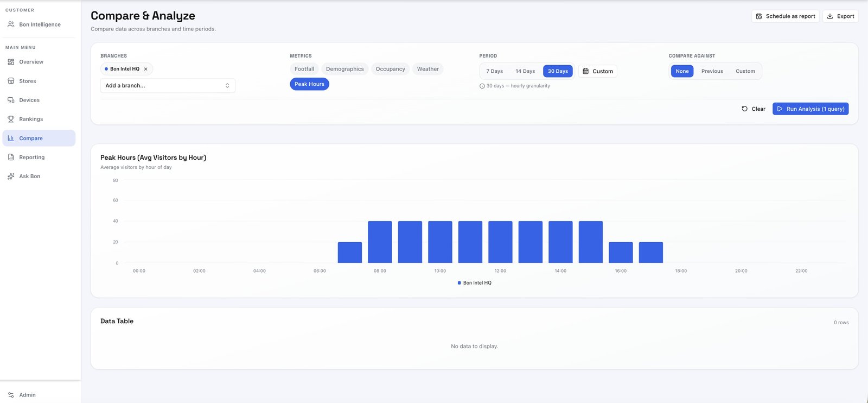Viewport: 868px width, 403px height.
Task: Click the Devices icon in sidebar
Action: point(11,100)
